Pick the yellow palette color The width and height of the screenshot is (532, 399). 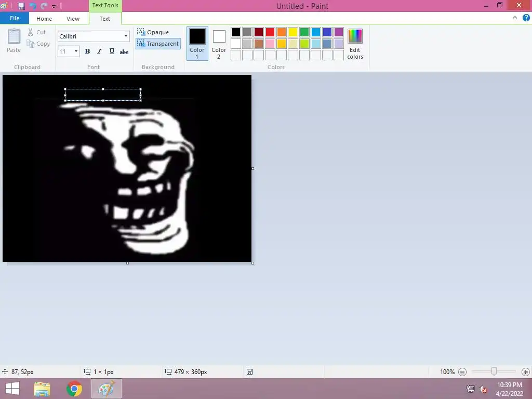[293, 32]
